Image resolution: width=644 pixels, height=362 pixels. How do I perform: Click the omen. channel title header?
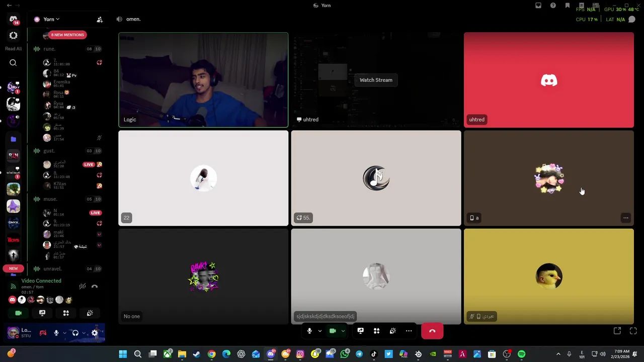click(133, 19)
